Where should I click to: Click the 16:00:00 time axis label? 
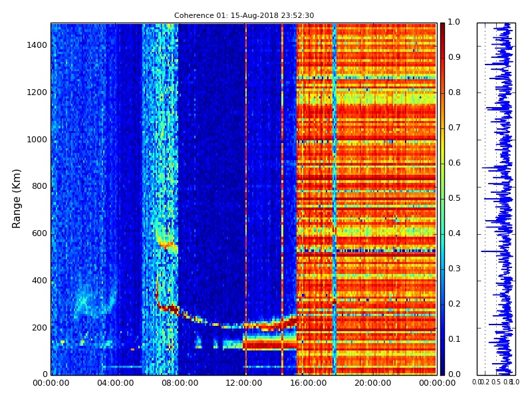pyautogui.click(x=309, y=384)
